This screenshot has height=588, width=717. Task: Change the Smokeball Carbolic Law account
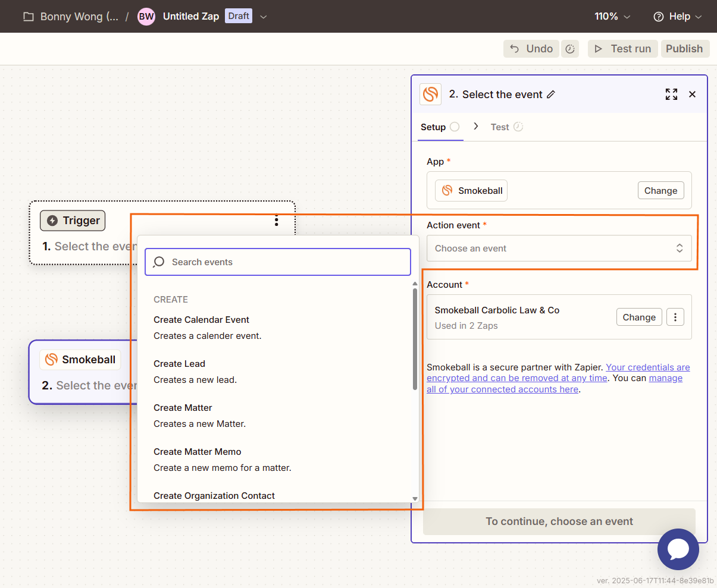639,317
